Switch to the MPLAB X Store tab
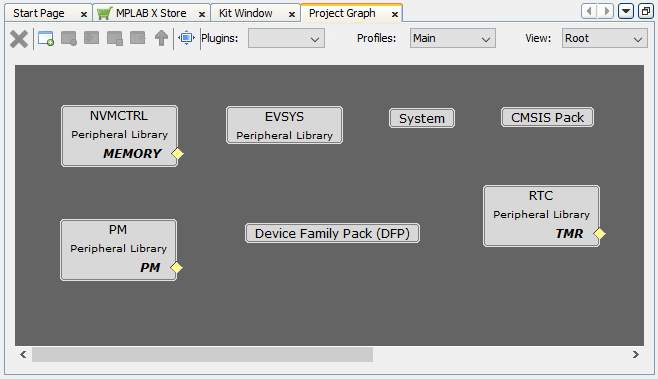Screen dimensions: 658x379 coord(151,13)
